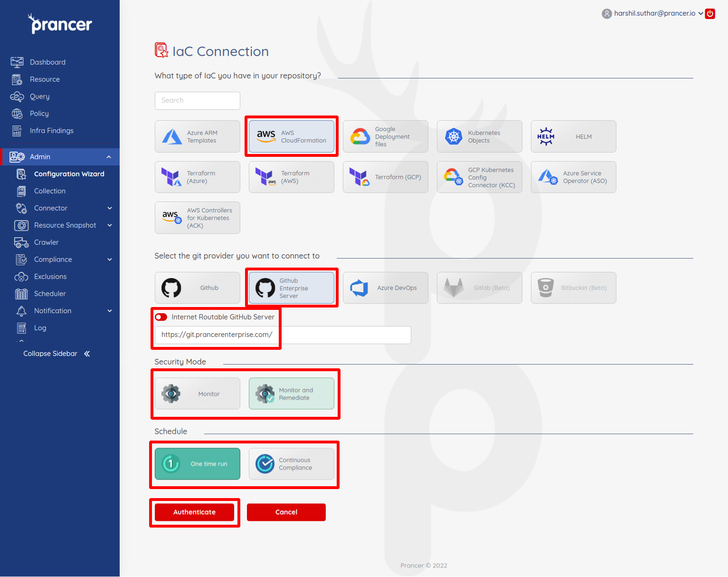The image size is (728, 577).
Task: Select the Monitor security mode
Action: (x=198, y=394)
